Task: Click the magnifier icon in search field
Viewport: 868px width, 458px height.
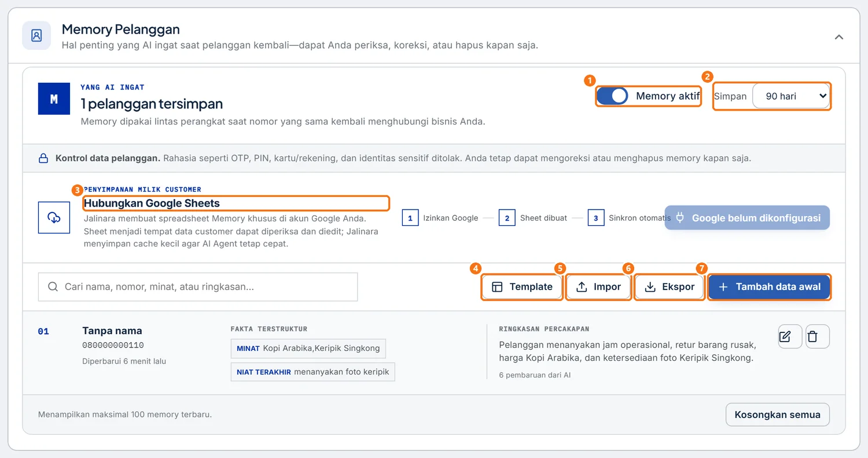Action: click(53, 287)
